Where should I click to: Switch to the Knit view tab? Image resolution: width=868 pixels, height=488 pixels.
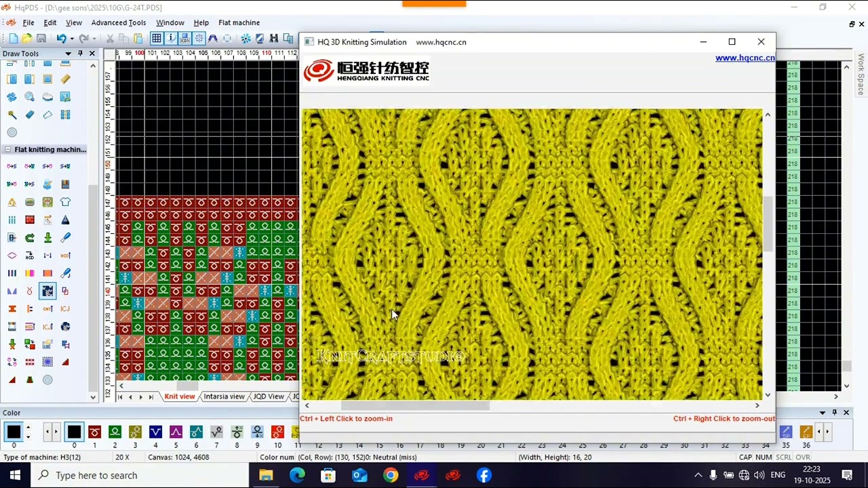coord(180,396)
